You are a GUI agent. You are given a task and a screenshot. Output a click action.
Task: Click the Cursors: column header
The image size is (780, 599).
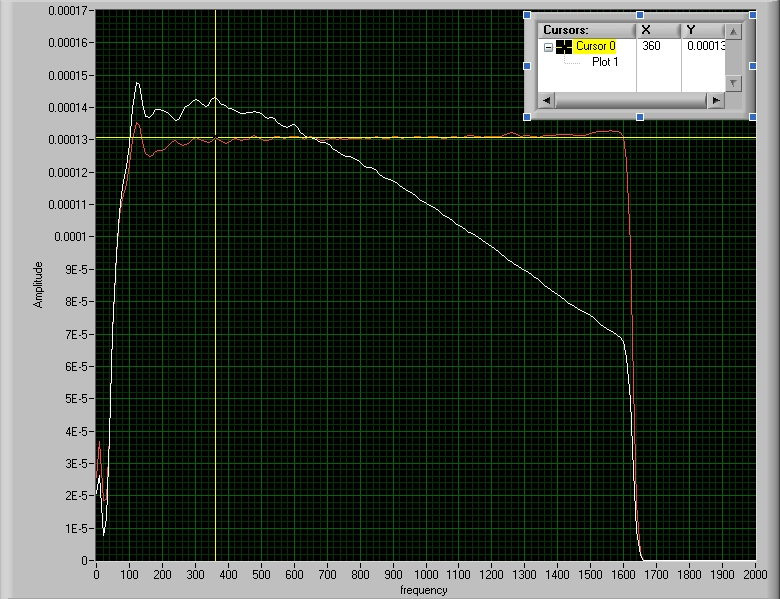point(587,30)
